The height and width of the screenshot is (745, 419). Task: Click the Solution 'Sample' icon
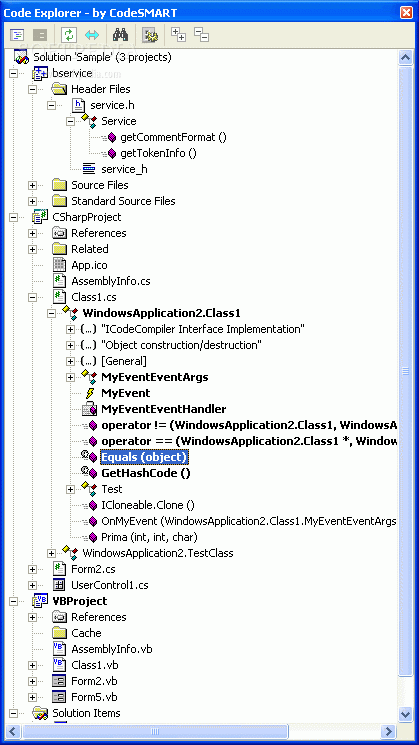pyautogui.click(x=22, y=57)
